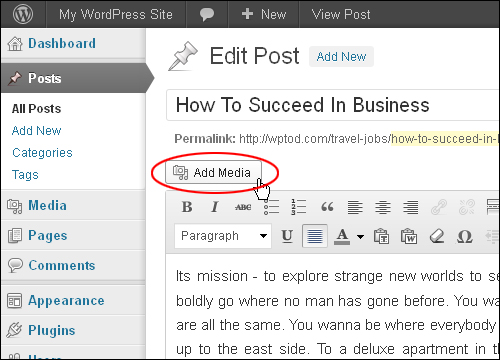
Task: Click the Insert link icon
Action: [439, 207]
